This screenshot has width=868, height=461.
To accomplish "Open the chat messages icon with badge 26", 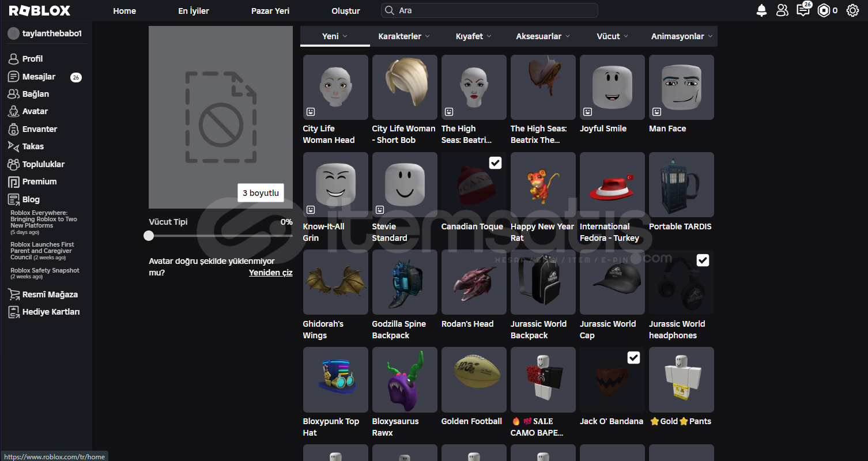I will pos(803,10).
